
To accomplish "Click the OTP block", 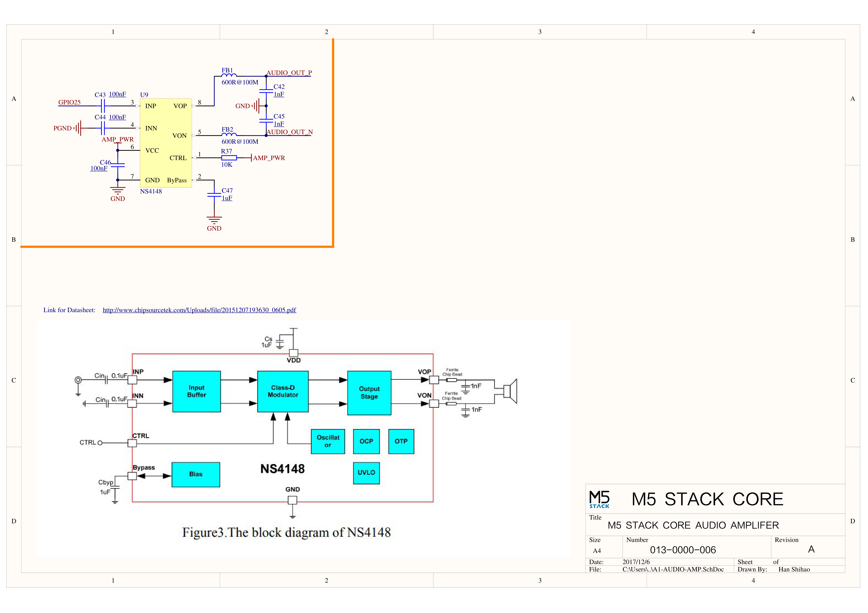I will click(x=401, y=441).
